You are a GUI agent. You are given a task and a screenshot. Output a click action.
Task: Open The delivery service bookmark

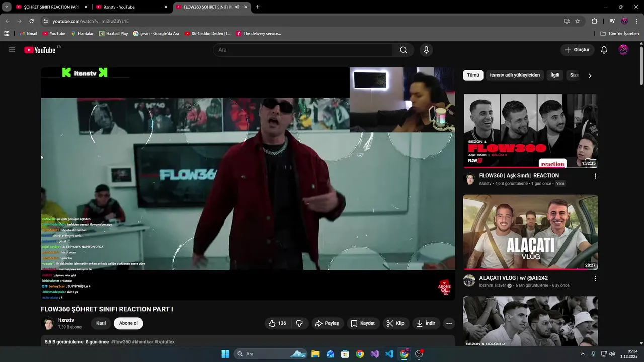click(x=259, y=34)
